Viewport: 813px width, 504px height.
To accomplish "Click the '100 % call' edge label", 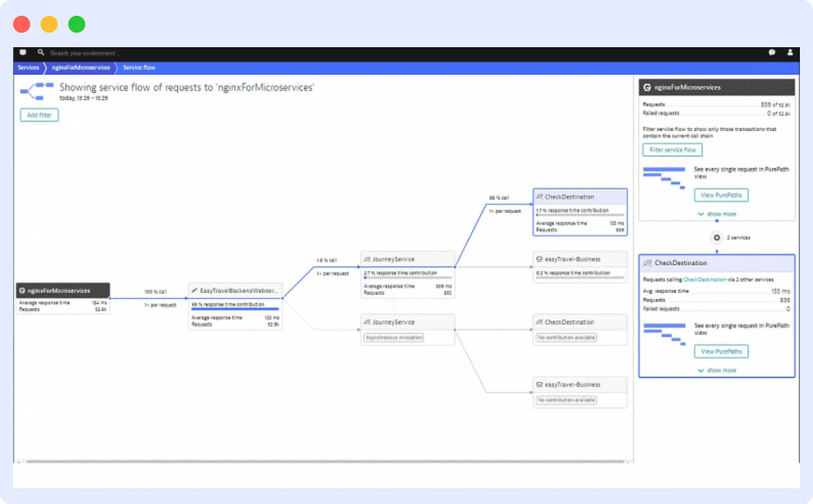I will point(155,292).
